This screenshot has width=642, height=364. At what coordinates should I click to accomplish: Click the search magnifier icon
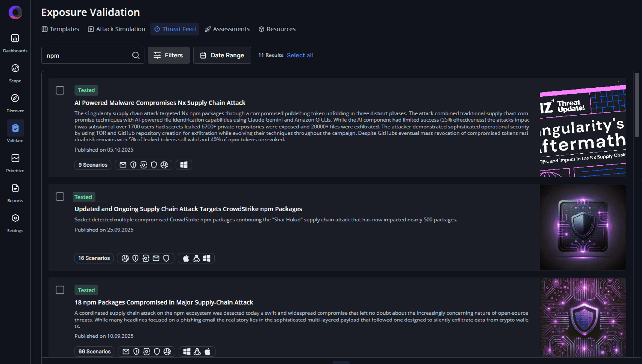point(136,55)
